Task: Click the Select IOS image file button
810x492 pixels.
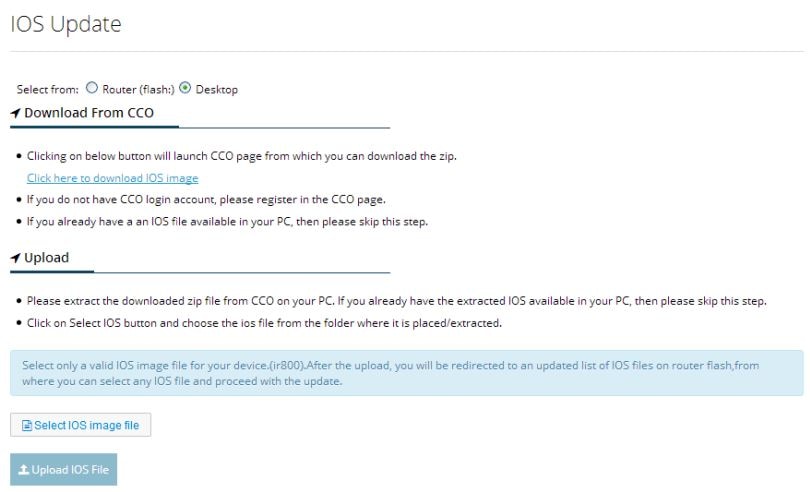Action: [x=81, y=425]
